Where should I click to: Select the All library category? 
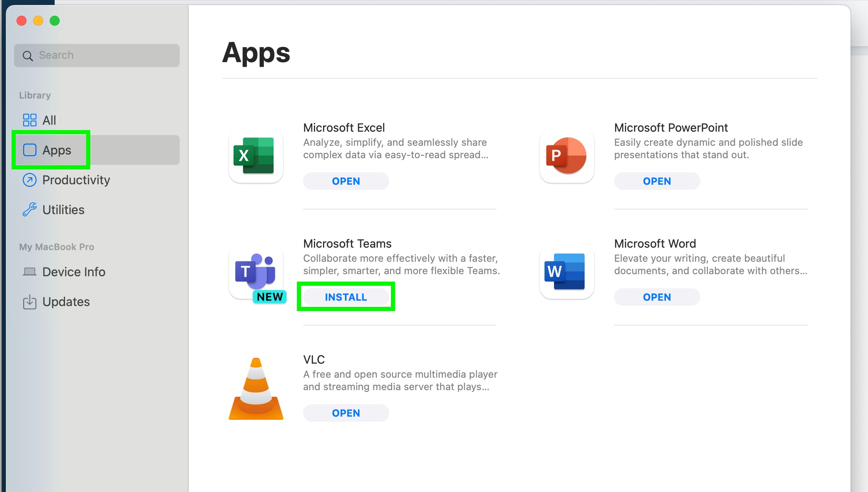[x=49, y=120]
